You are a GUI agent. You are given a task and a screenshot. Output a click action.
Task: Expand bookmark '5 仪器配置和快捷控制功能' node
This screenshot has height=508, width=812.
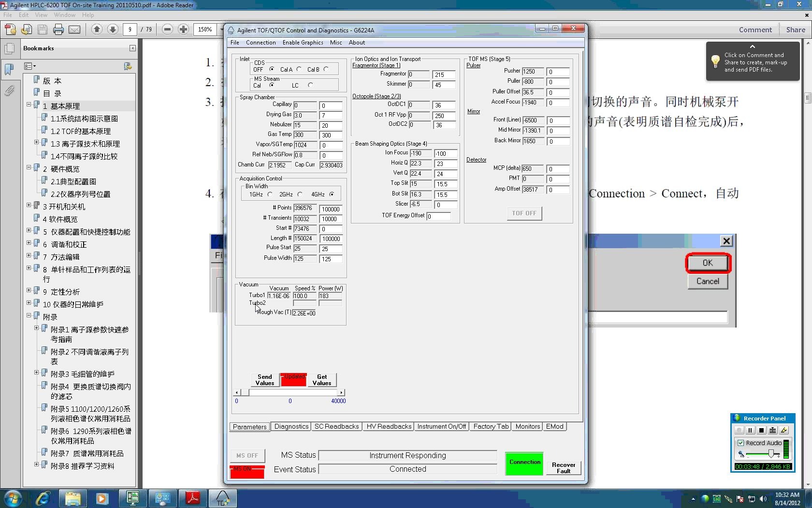coord(29,230)
